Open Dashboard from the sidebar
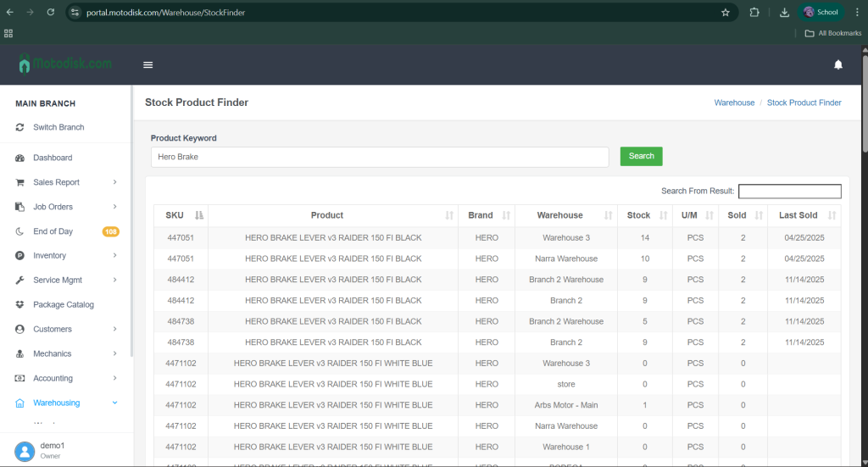The width and height of the screenshot is (868, 467). tap(53, 158)
